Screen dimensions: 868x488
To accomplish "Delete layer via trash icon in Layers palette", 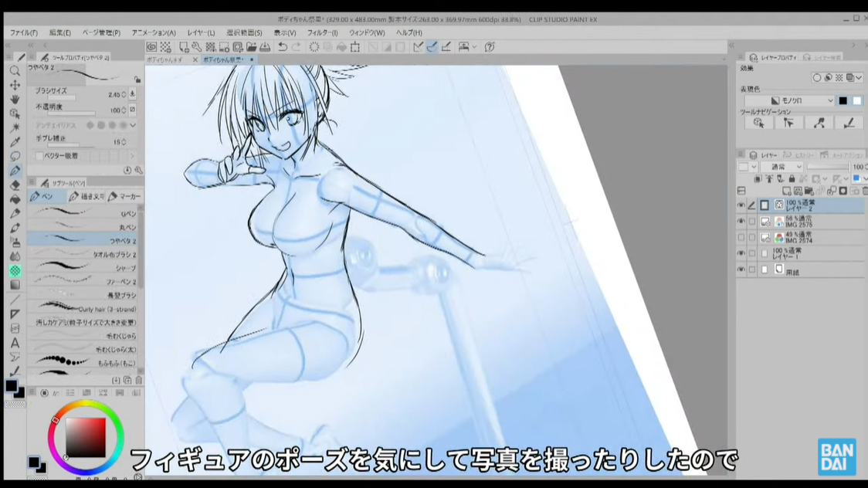I will coord(863,190).
